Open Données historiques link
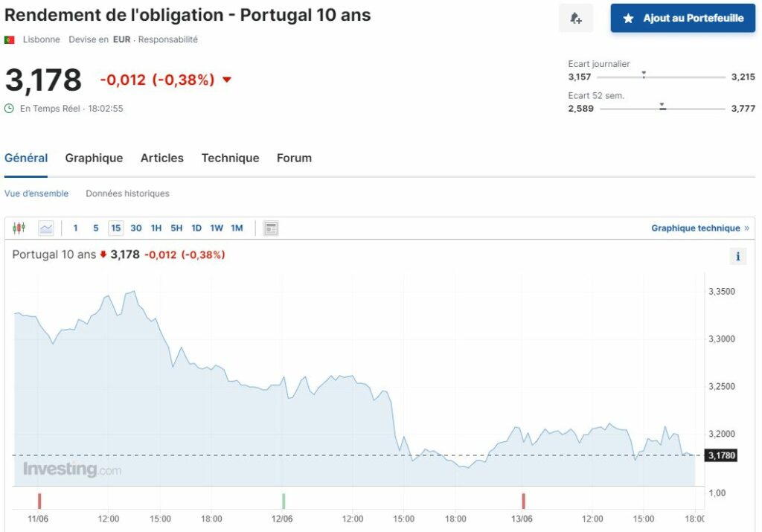Viewport: 762px width, 532px height. (x=127, y=193)
